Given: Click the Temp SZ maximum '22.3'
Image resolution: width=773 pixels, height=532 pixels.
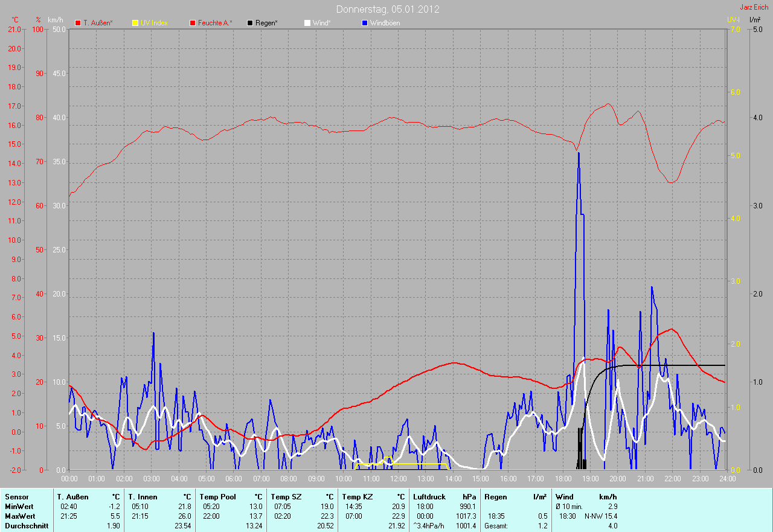Looking at the screenshot, I should pos(327,516).
